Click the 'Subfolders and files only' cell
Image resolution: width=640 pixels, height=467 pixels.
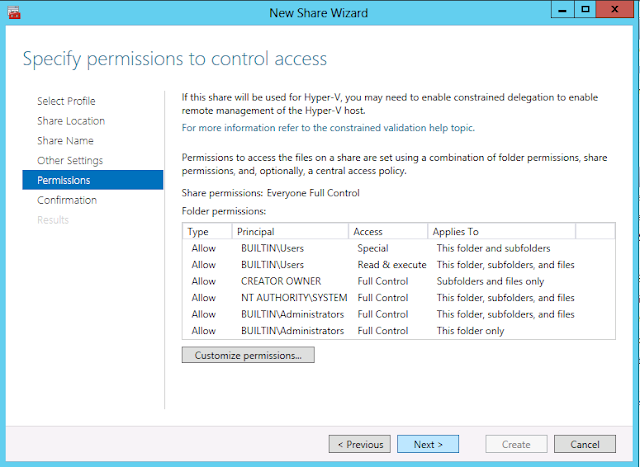point(490,281)
